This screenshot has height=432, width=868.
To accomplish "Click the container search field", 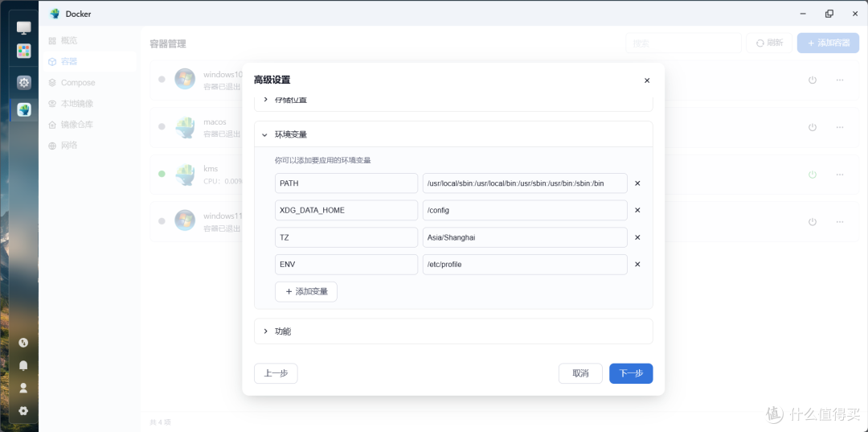I will [x=684, y=43].
